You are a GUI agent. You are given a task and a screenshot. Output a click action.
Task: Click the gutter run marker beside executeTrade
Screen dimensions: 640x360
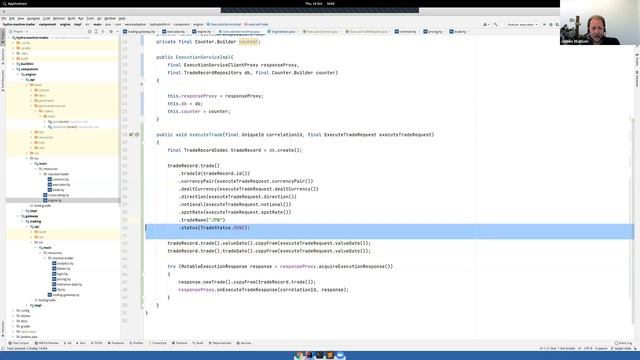pos(131,134)
